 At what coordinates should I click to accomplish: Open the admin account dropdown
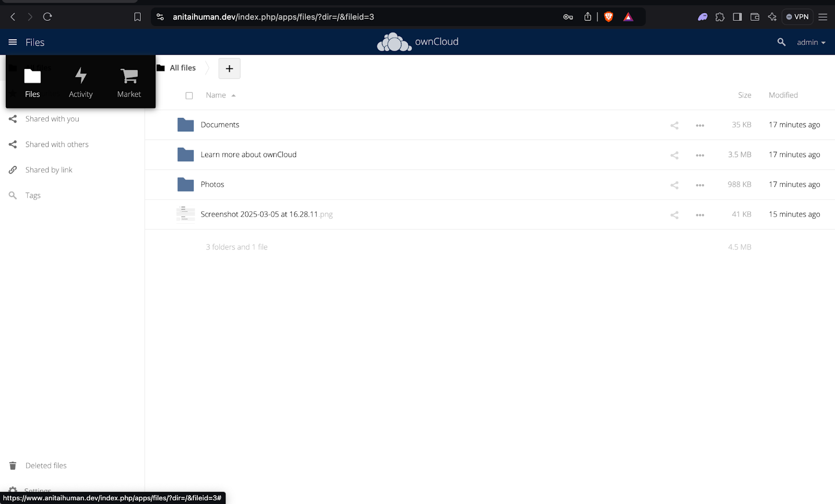[x=810, y=42]
